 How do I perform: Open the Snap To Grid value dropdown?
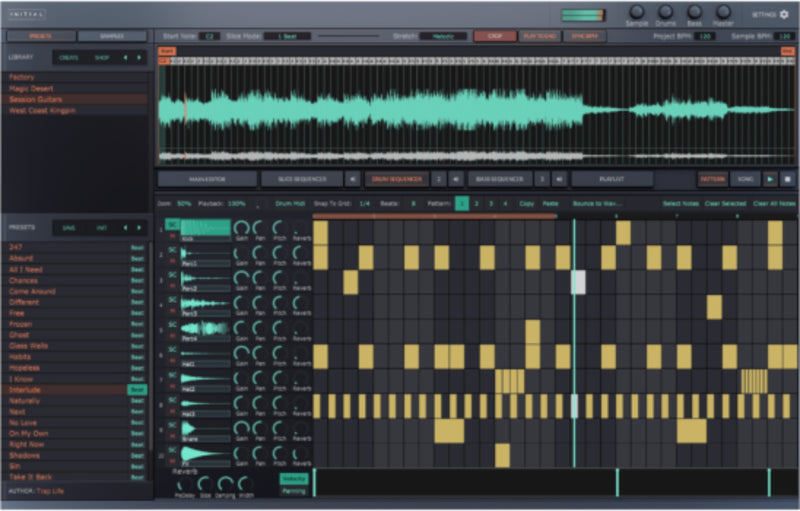coord(364,203)
